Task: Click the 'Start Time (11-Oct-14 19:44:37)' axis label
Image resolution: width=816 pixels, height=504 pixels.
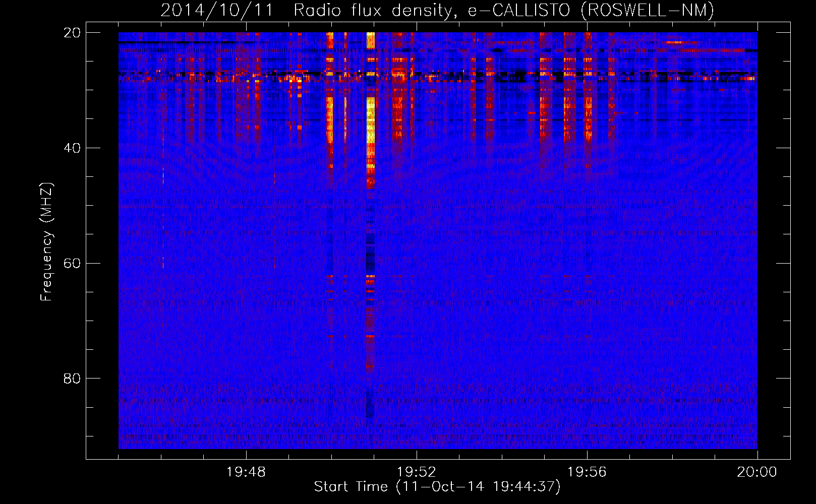Action: pyautogui.click(x=437, y=487)
